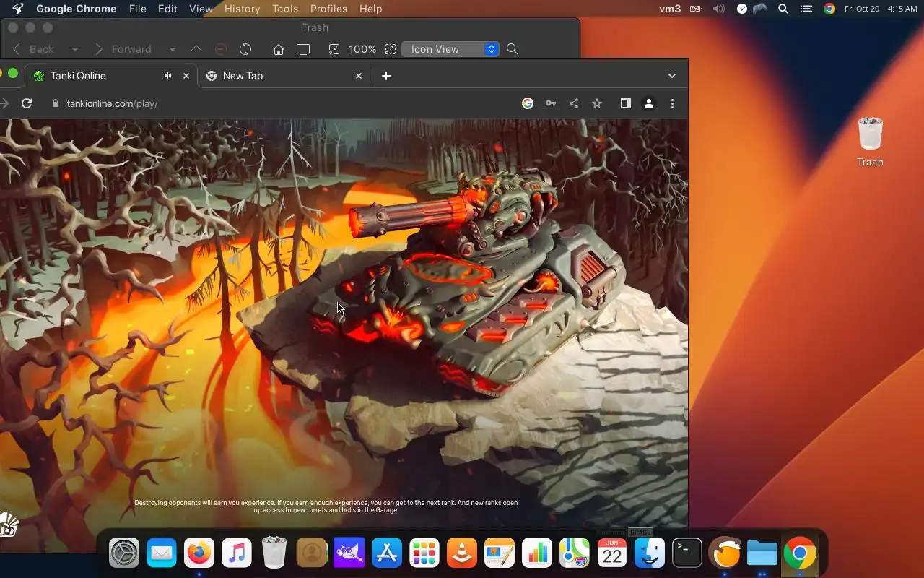The image size is (924, 578).
Task: Launch App Store from the dock
Action: click(387, 554)
